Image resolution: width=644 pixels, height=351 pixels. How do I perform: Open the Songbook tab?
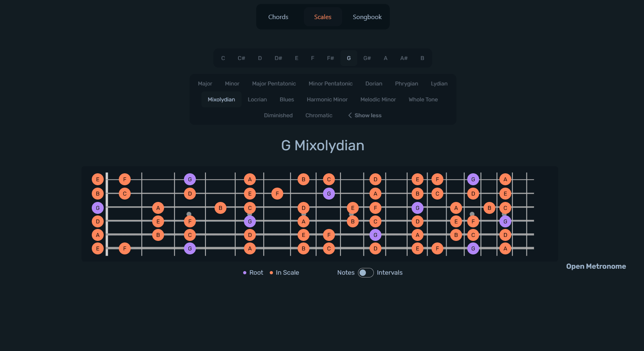point(367,17)
